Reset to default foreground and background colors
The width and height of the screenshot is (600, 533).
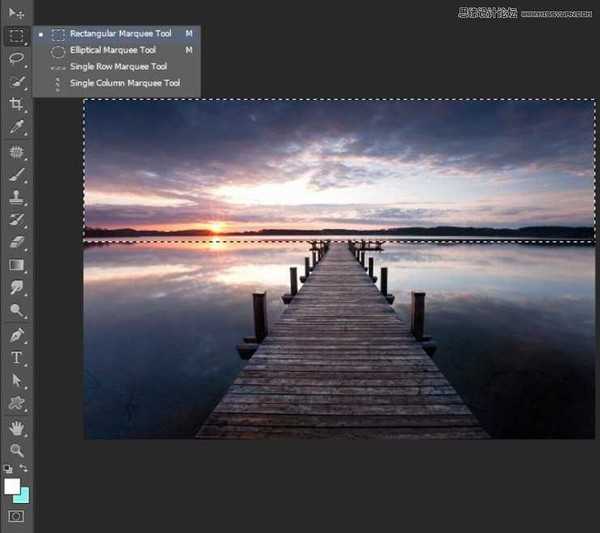pos(8,469)
